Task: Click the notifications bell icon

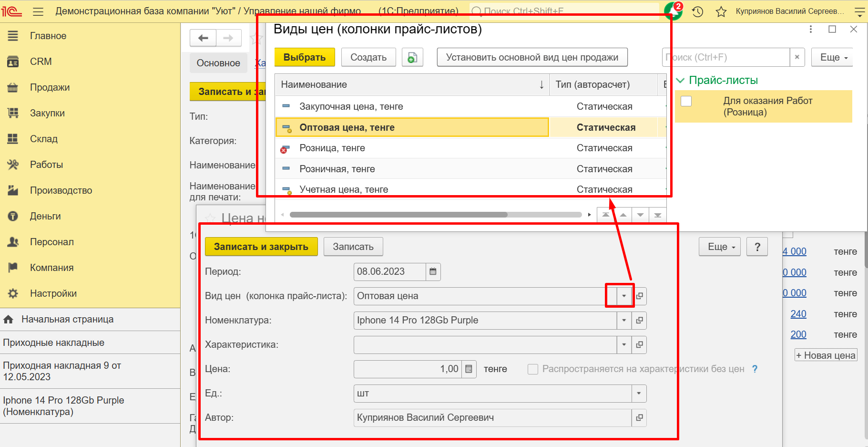Action: 673,11
